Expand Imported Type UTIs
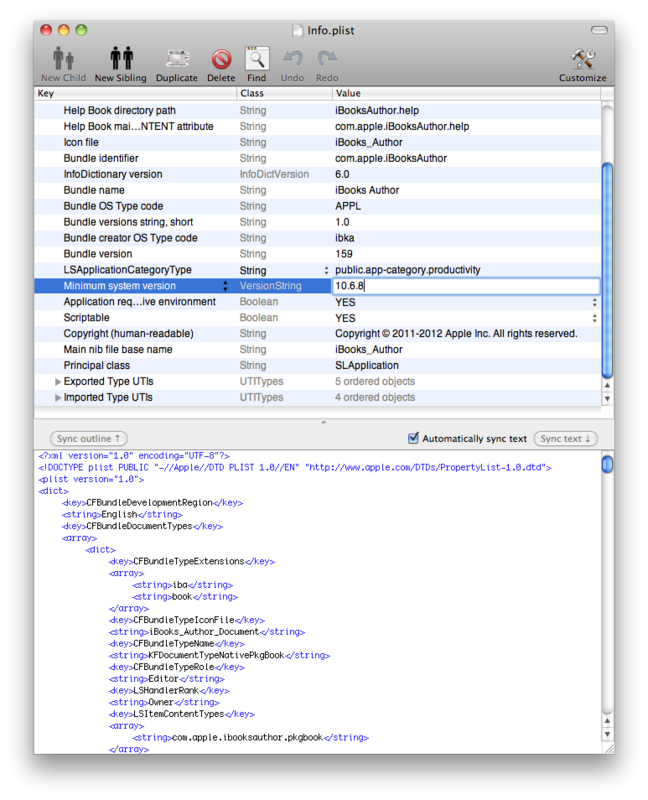Viewport: 648px width, 800px height. tap(58, 397)
